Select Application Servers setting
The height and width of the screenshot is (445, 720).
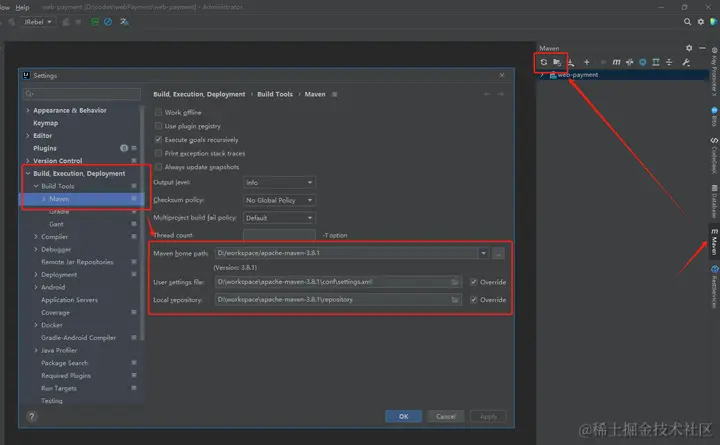point(69,300)
